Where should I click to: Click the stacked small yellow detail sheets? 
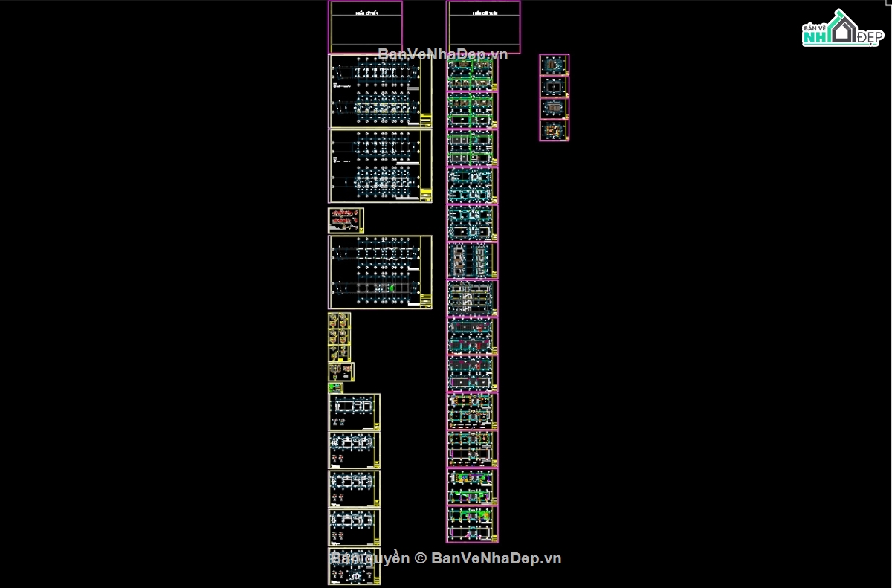click(340, 337)
